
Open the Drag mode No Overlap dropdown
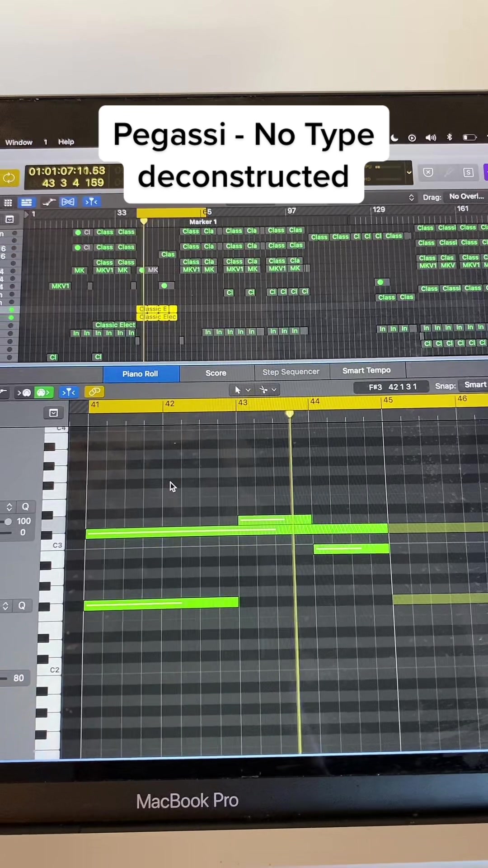tap(465, 197)
